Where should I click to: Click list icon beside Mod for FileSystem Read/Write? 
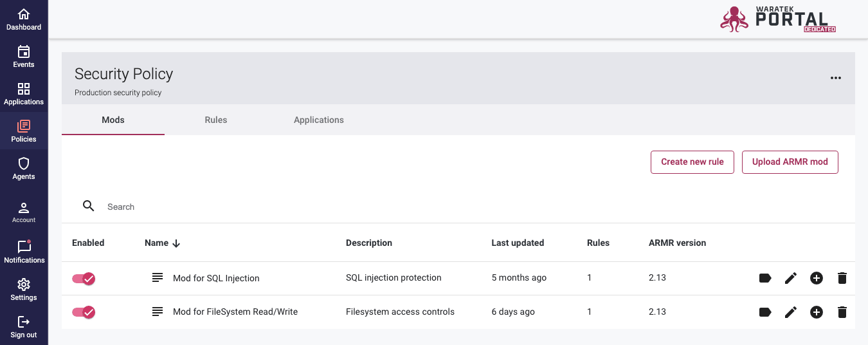pyautogui.click(x=158, y=312)
